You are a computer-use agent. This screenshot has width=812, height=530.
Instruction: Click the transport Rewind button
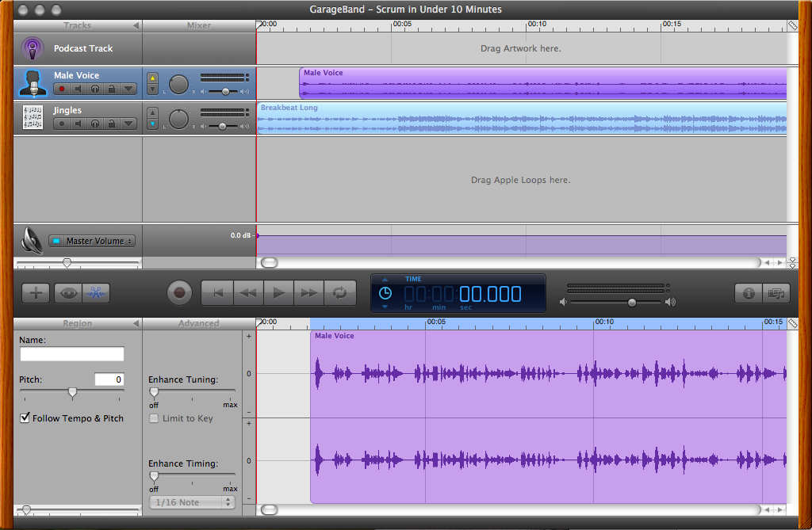(x=248, y=293)
